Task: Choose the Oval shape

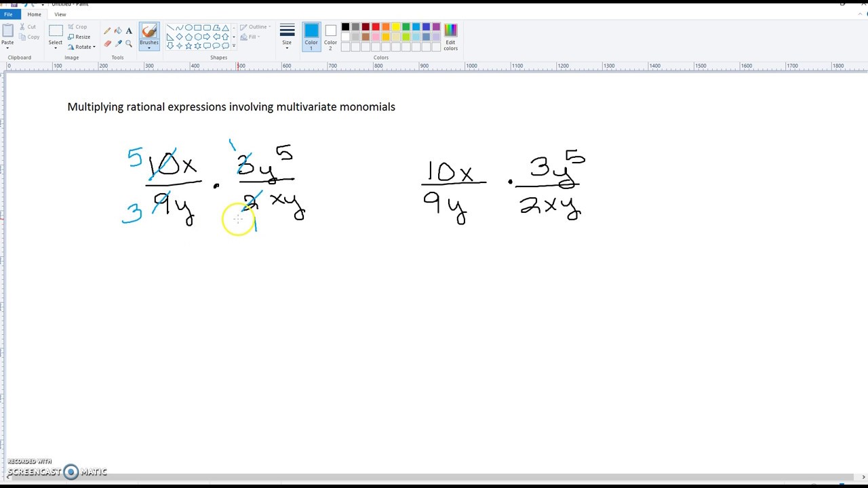Action: tap(189, 27)
